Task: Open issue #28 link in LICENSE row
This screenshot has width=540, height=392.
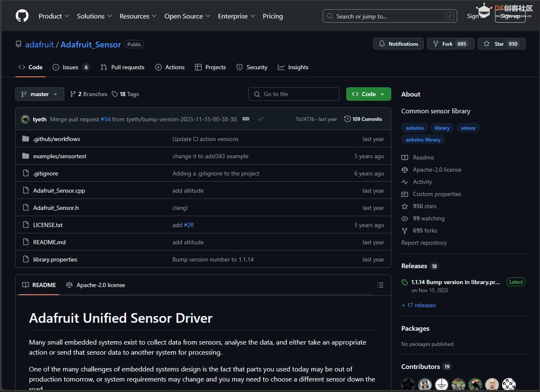Action: (x=189, y=225)
